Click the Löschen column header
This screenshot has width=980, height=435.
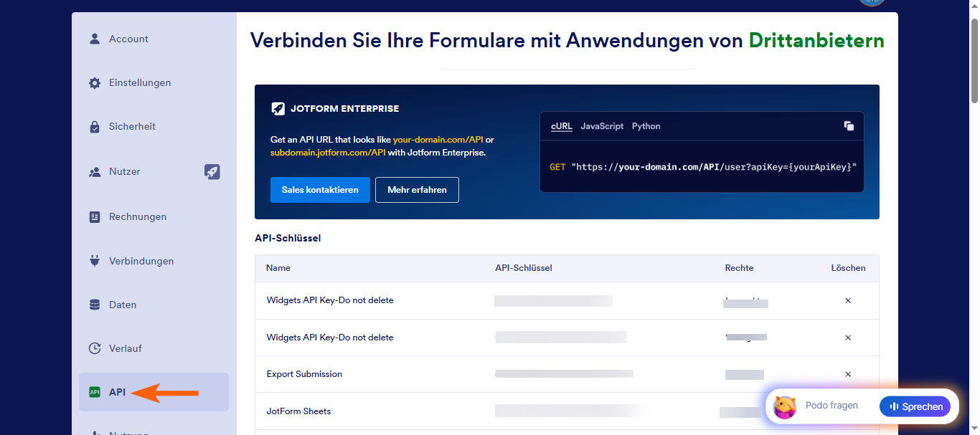[x=849, y=268]
